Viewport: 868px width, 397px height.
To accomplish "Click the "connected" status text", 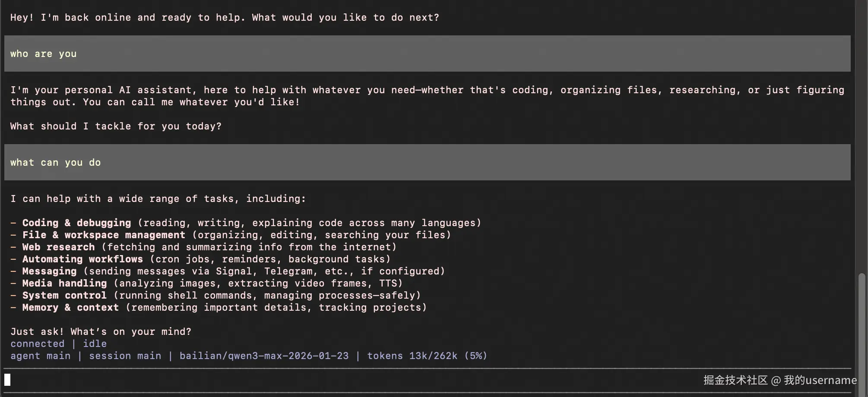I will pos(37,344).
